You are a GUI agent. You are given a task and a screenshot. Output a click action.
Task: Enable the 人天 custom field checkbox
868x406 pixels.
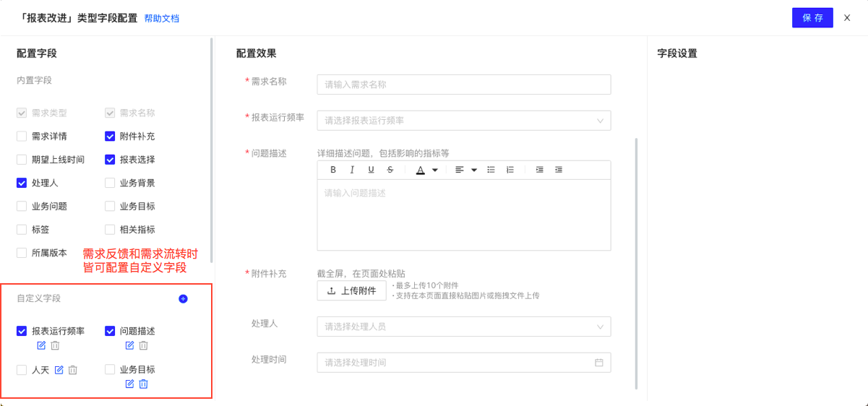pos(22,370)
